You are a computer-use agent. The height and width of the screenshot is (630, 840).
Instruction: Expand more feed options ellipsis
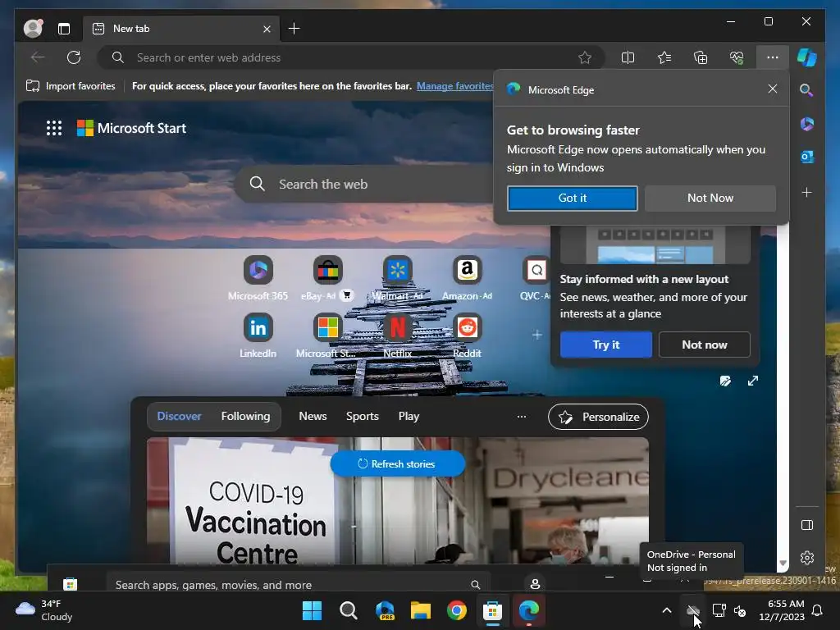click(x=521, y=417)
